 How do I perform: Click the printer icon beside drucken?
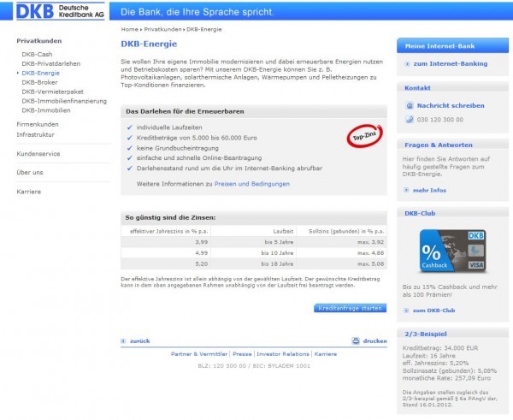pyautogui.click(x=356, y=341)
